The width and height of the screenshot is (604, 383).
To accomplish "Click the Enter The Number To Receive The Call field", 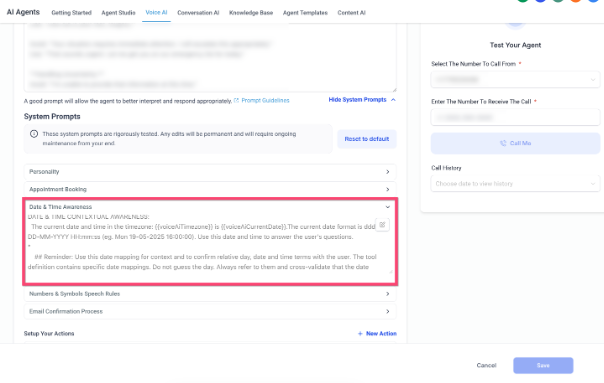I will pos(515,118).
